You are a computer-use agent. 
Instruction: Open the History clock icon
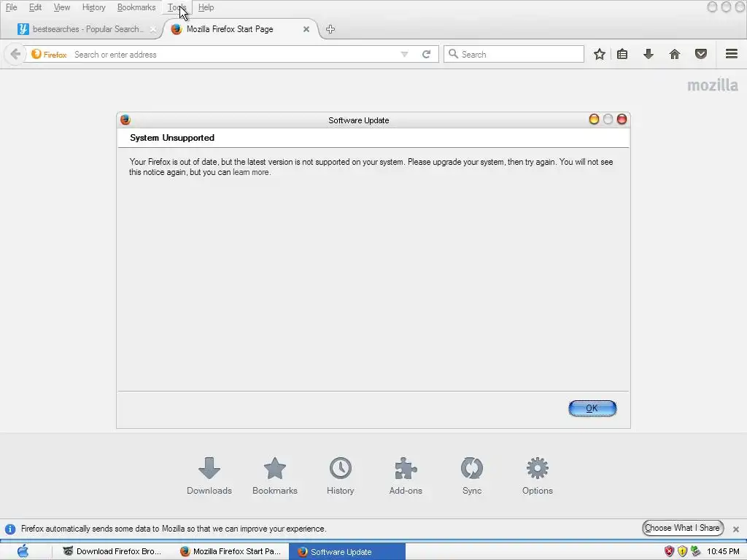click(x=340, y=468)
